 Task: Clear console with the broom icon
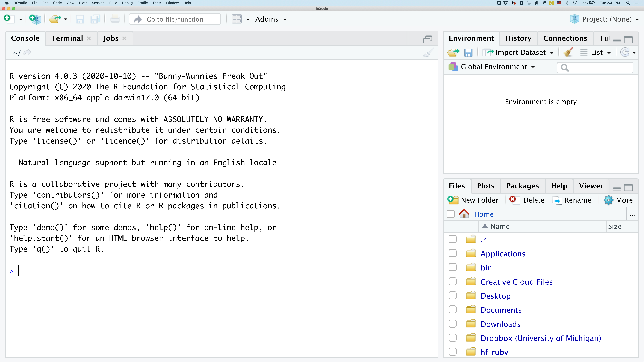tap(428, 52)
